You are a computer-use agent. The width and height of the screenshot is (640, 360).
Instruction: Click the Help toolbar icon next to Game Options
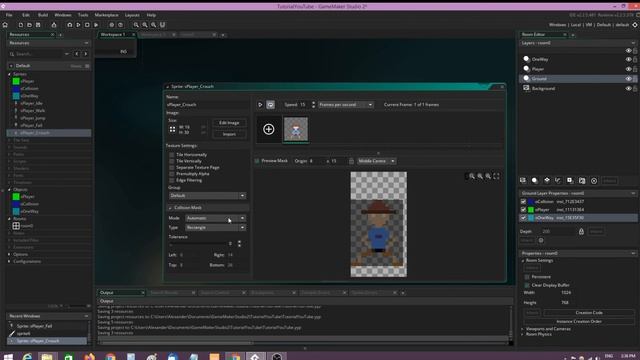coord(120,25)
